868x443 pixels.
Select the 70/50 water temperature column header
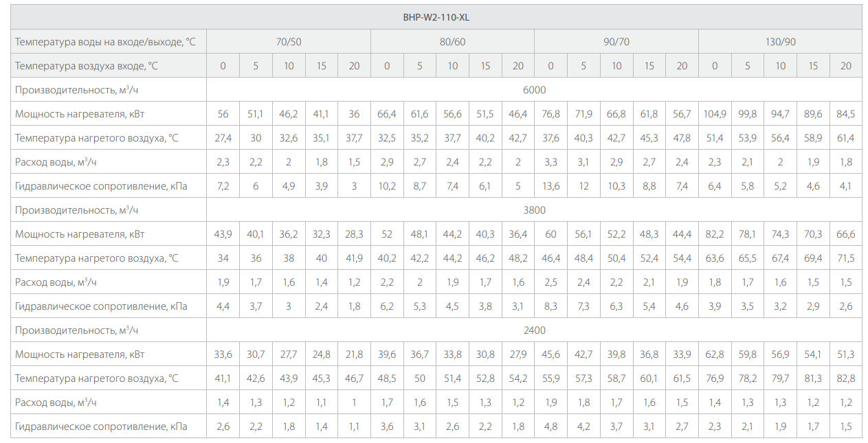tap(289, 42)
